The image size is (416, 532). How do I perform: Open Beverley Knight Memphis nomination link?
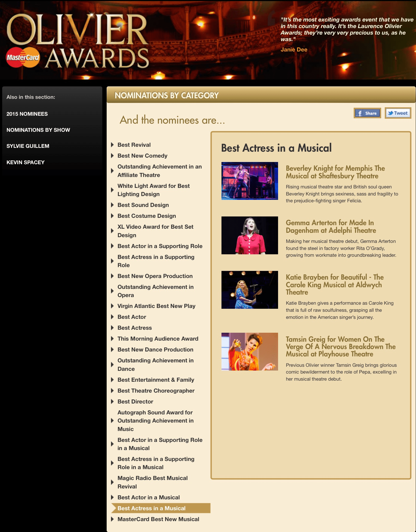pos(335,172)
